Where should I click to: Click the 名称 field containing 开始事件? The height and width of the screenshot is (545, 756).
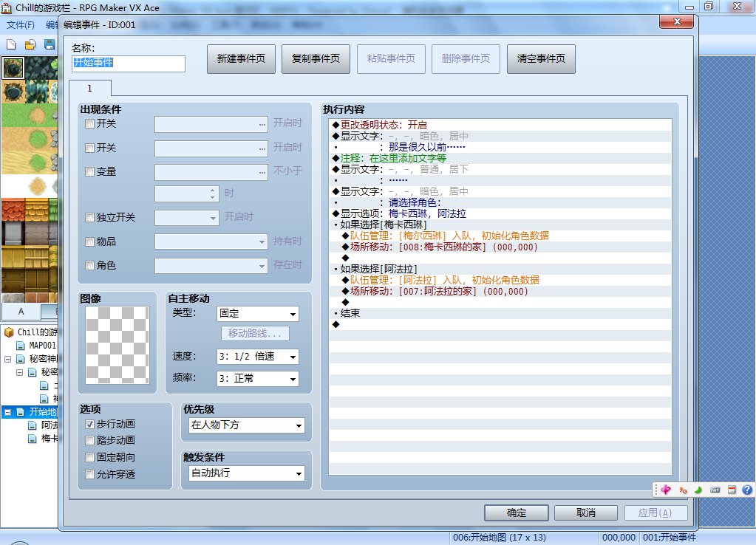coord(129,64)
